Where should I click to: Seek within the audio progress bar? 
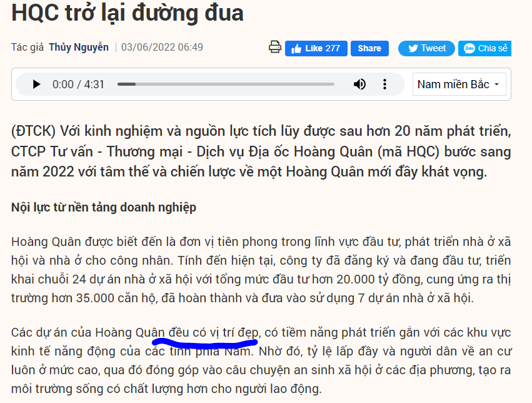click(226, 84)
